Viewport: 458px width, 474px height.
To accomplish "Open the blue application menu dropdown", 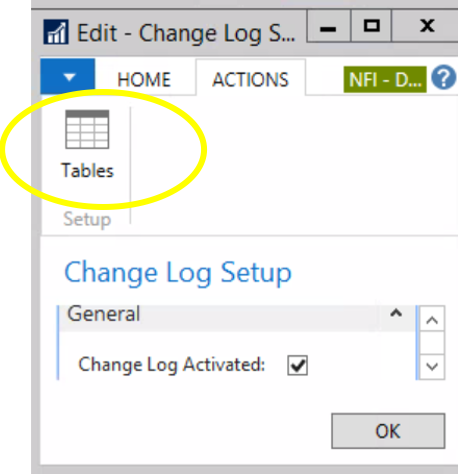I will [x=68, y=76].
